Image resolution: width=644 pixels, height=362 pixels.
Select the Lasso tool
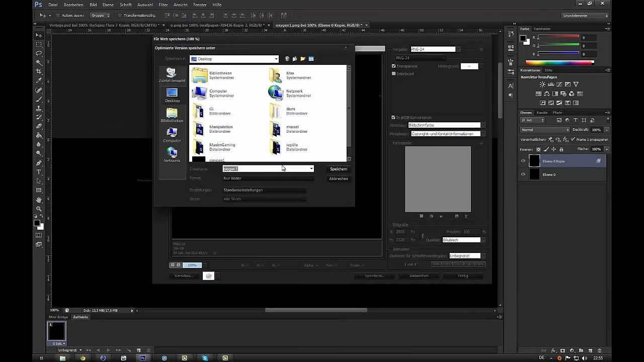point(39,53)
